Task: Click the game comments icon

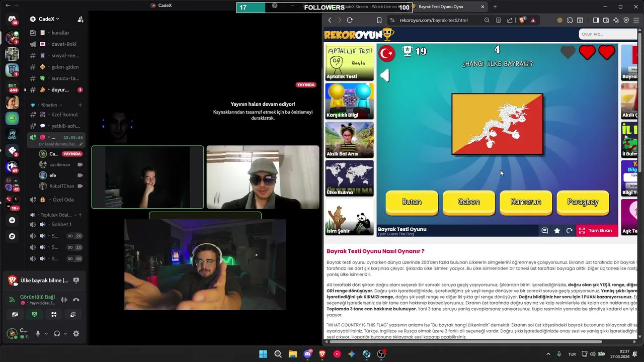Action: (544, 230)
